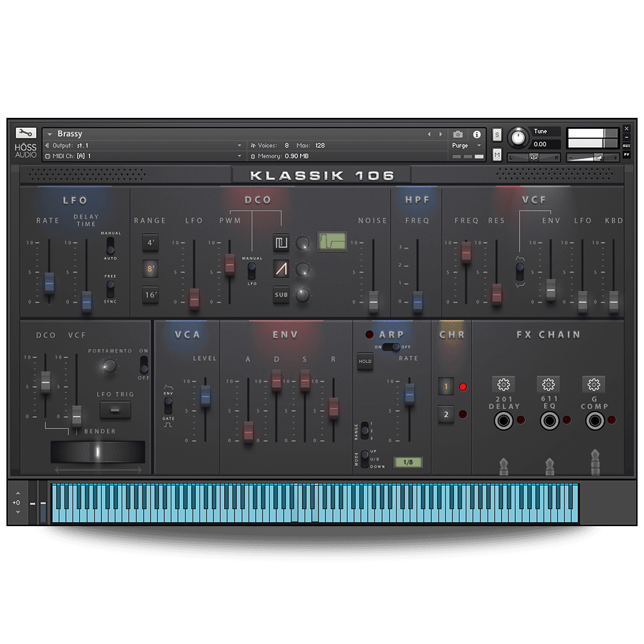The height and width of the screenshot is (644, 644).
Task: Mute the instrument with the M button
Action: click(497, 155)
